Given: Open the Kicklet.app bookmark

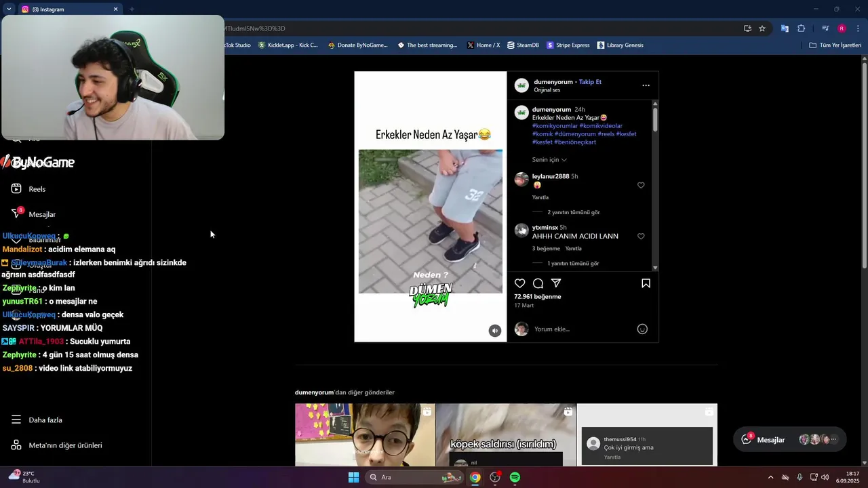Looking at the screenshot, I should point(288,45).
